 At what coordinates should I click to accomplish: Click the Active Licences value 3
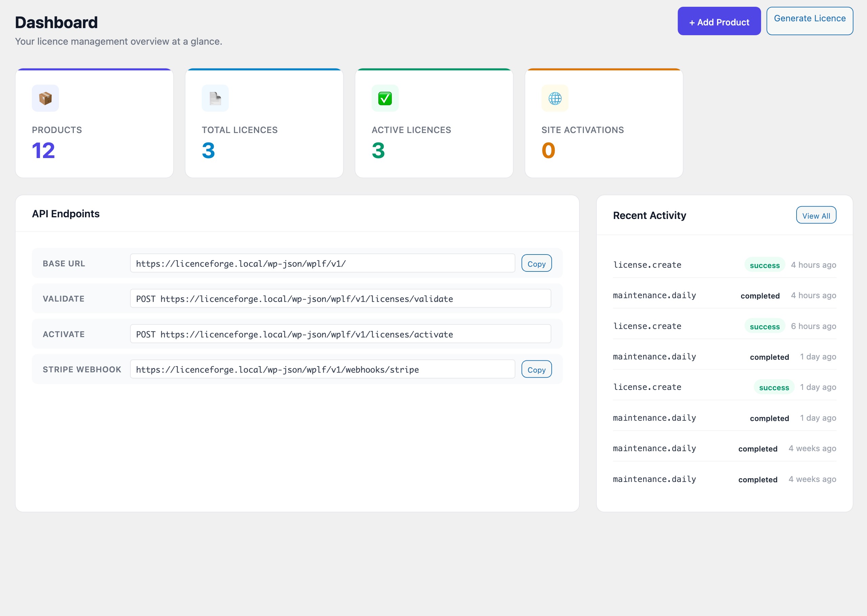click(378, 151)
